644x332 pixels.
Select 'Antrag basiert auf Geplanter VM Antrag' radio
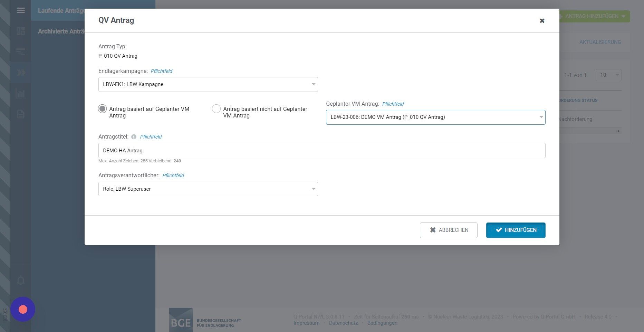pos(103,109)
